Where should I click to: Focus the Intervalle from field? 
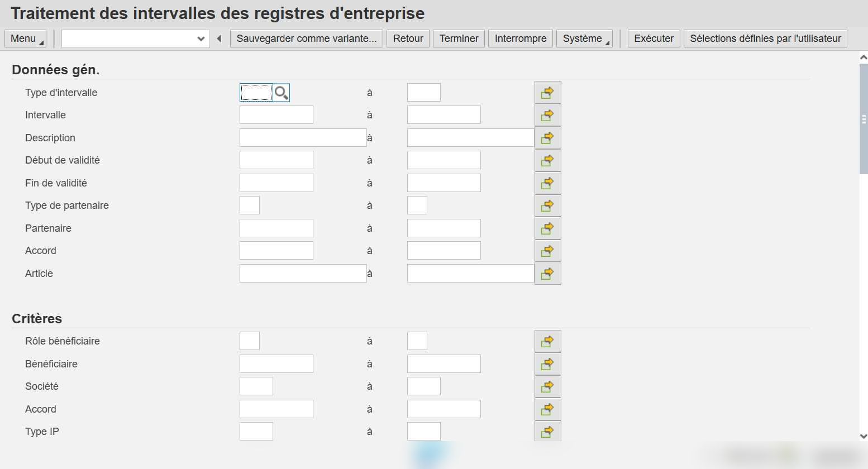pyautogui.click(x=276, y=115)
